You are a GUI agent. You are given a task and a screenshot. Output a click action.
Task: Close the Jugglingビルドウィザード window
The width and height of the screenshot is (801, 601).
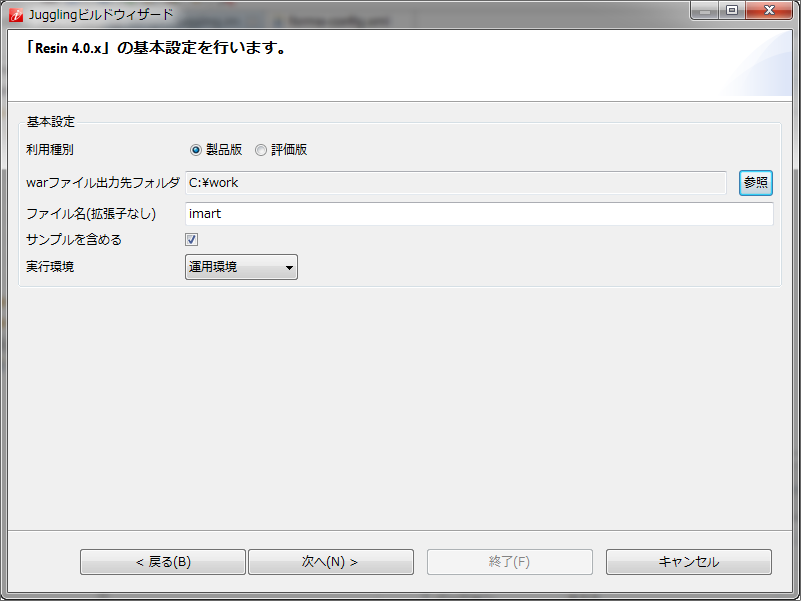769,11
